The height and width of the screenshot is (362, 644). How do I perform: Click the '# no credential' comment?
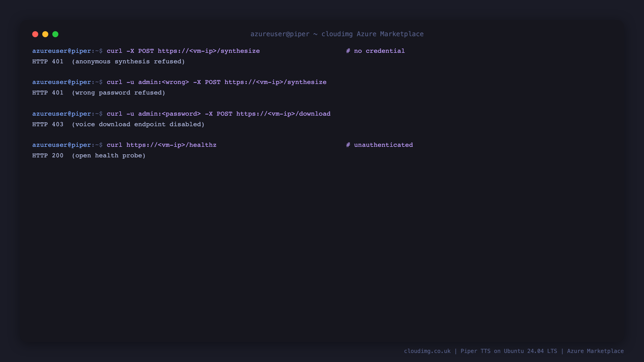coord(375,51)
